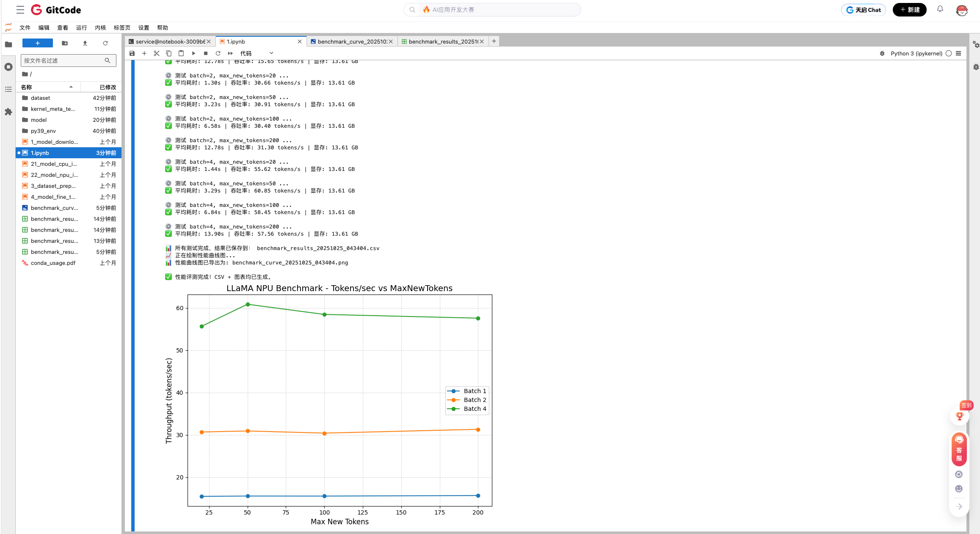
Task: Switch to the benchmark_curve image tab
Action: pyautogui.click(x=351, y=41)
